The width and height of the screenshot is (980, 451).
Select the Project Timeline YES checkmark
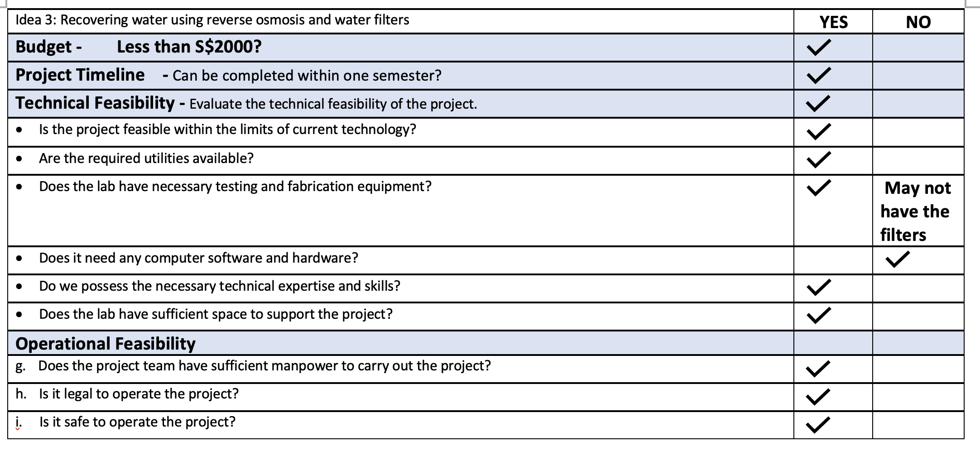(818, 75)
